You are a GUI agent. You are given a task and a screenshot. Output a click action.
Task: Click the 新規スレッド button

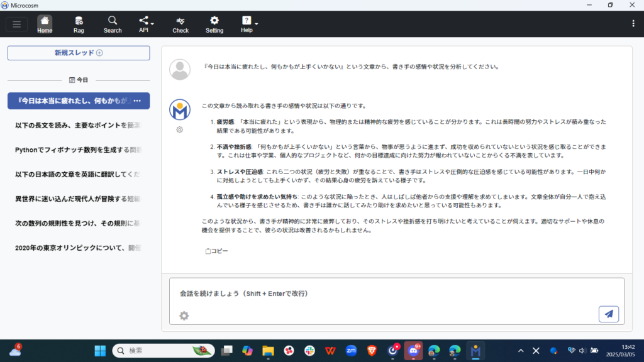tap(79, 53)
